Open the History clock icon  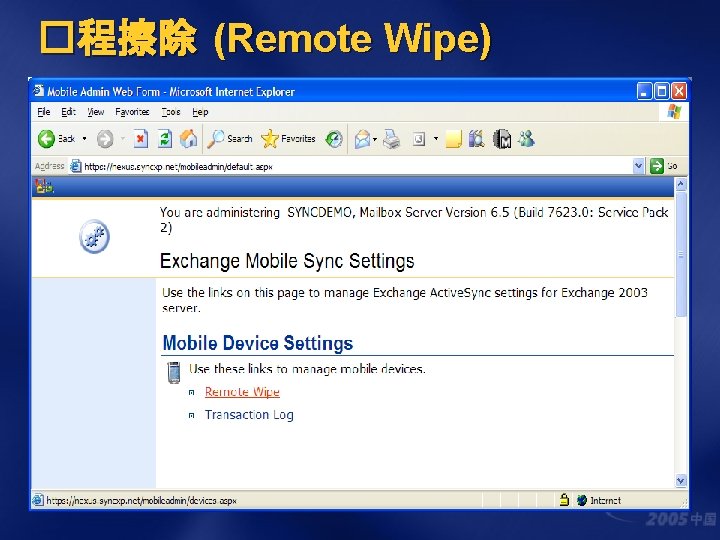click(x=334, y=139)
